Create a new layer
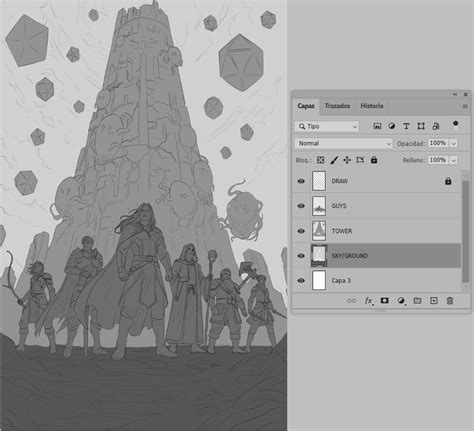The width and height of the screenshot is (474, 431). (x=434, y=300)
